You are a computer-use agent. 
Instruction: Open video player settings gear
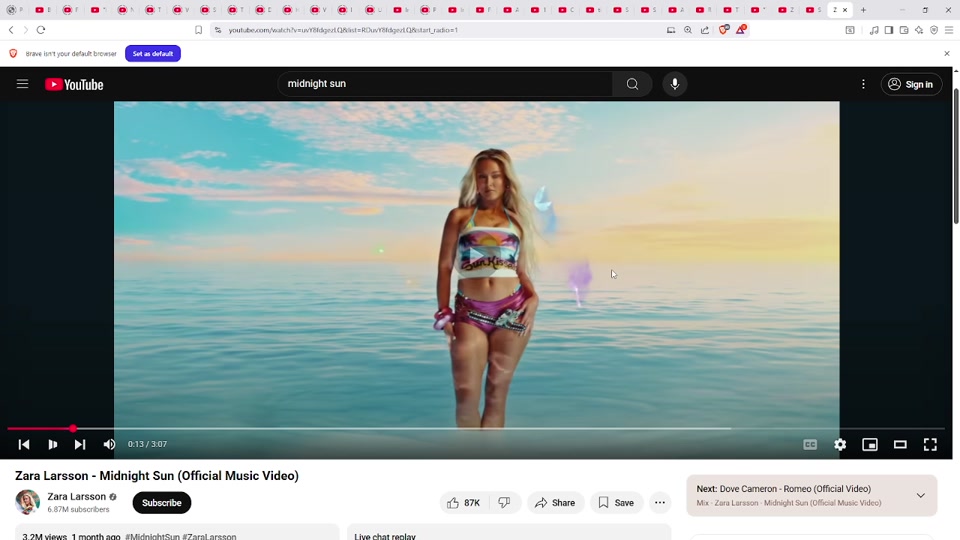point(840,445)
